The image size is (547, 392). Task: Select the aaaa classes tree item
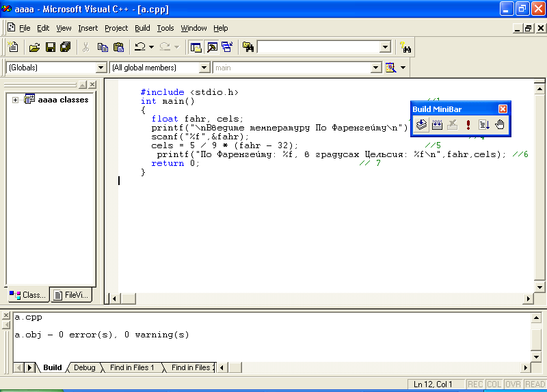(63, 100)
